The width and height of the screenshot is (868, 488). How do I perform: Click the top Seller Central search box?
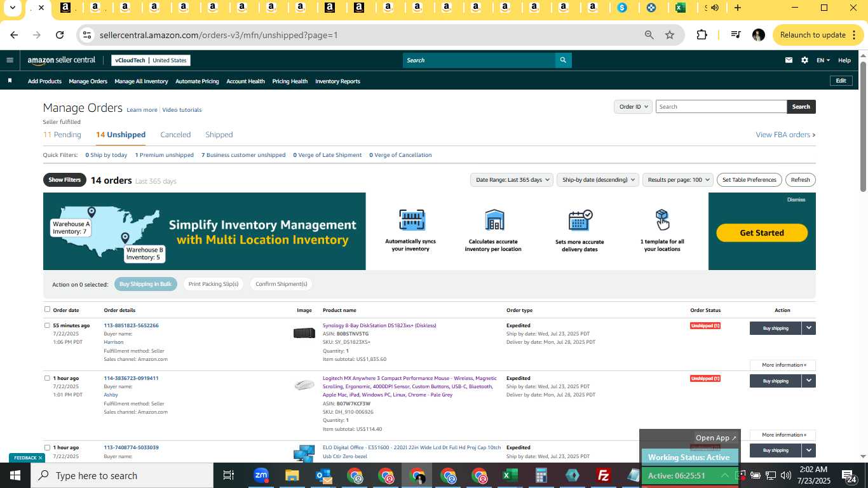pos(479,60)
